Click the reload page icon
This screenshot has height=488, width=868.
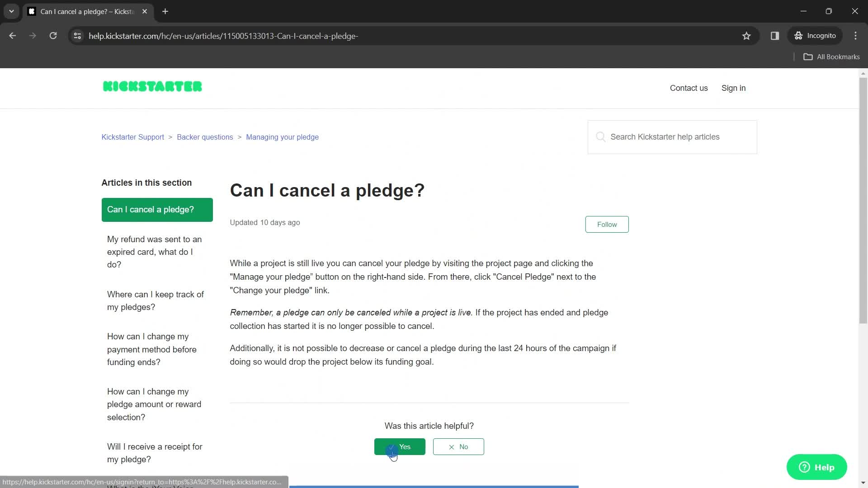click(54, 36)
